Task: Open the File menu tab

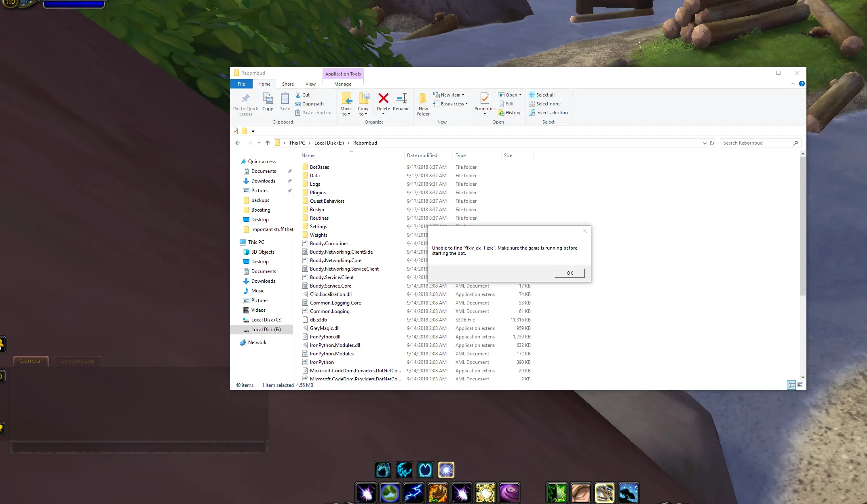Action: point(241,84)
